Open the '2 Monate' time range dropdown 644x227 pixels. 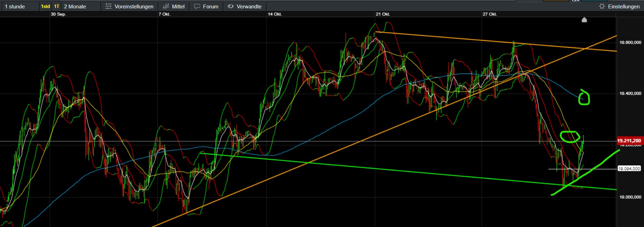[81, 7]
